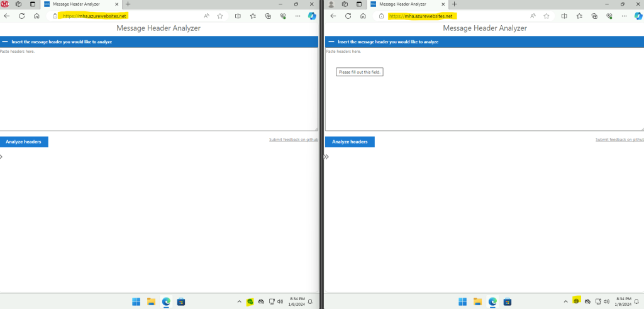644x309 pixels.
Task: Refresh the page in left browser window
Action: [22, 16]
